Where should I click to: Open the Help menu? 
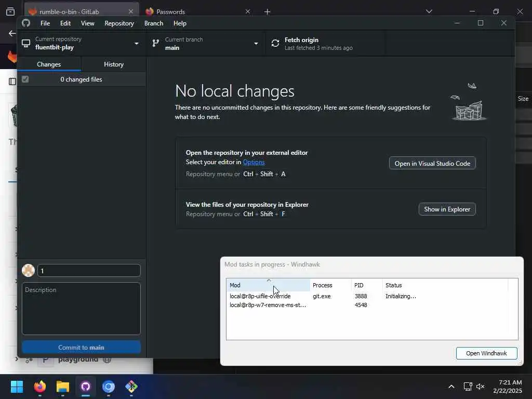[x=180, y=23]
